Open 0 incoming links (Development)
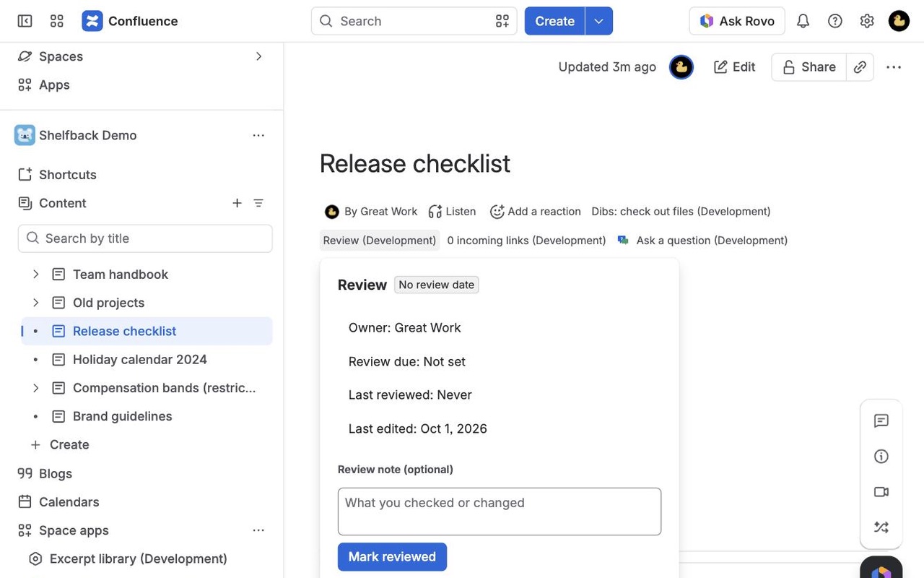The height and width of the screenshot is (578, 924). tap(526, 241)
